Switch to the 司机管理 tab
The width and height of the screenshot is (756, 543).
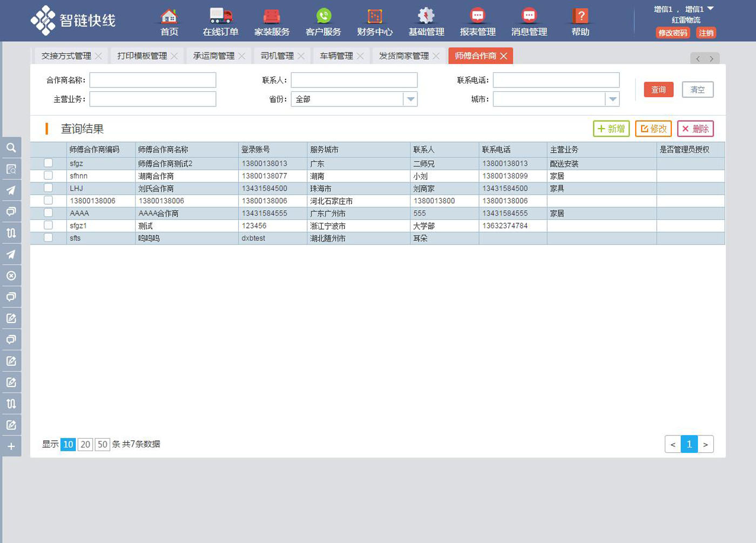click(277, 56)
